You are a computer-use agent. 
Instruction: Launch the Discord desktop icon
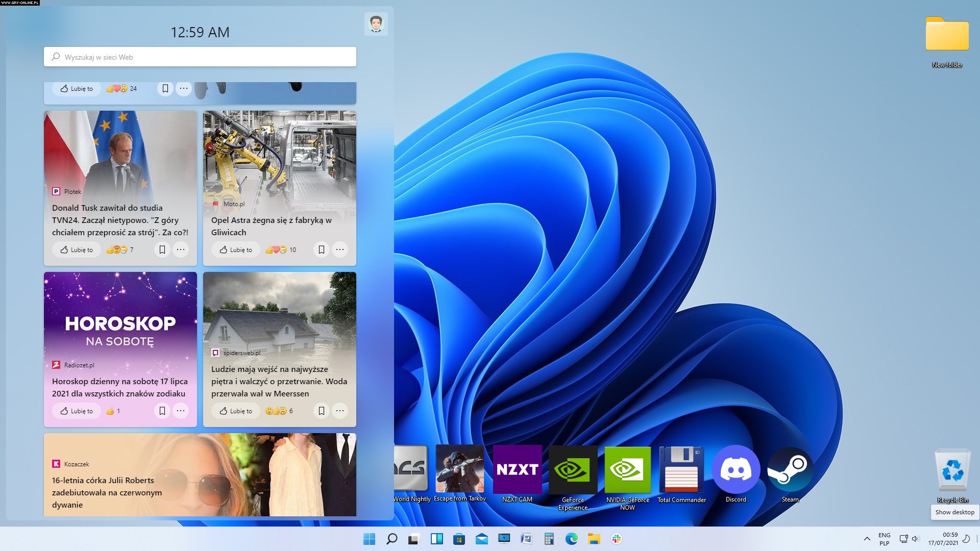[x=736, y=470]
